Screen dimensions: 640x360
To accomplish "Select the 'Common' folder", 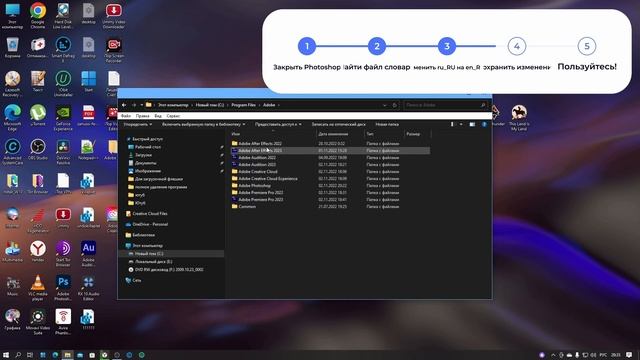I will tap(247, 207).
